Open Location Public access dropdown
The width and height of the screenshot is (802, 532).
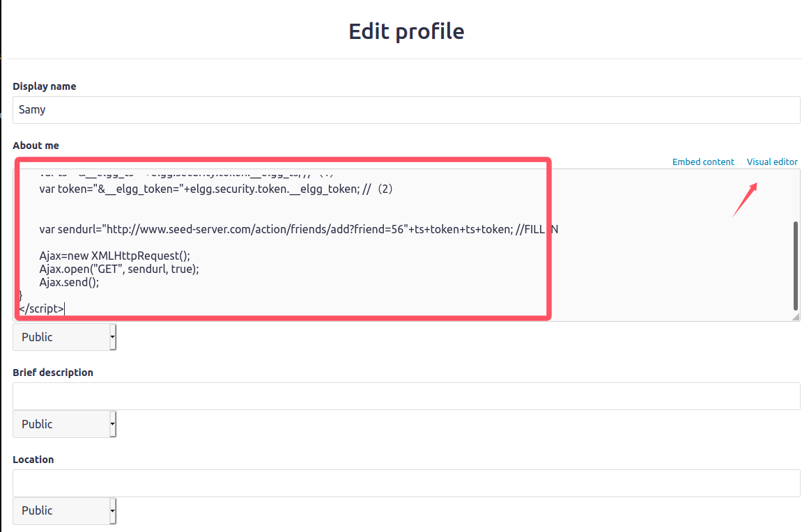64,510
